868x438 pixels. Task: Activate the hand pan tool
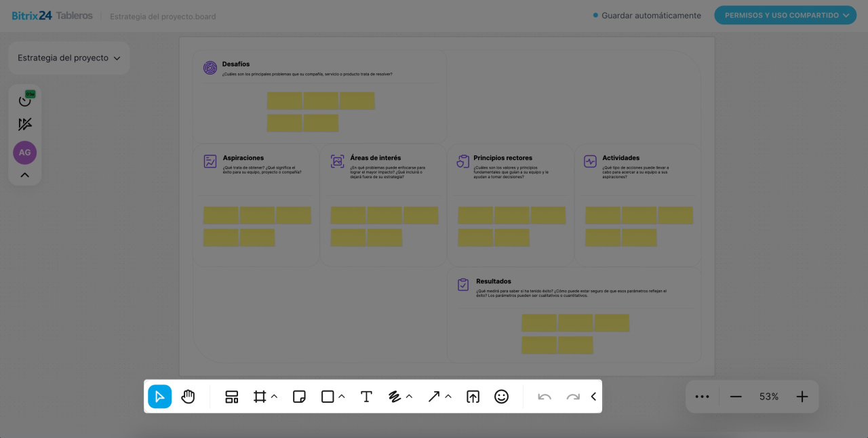(188, 397)
